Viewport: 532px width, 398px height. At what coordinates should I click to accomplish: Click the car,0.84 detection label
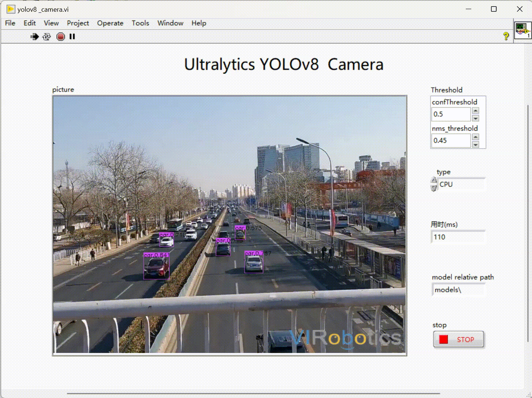point(156,255)
